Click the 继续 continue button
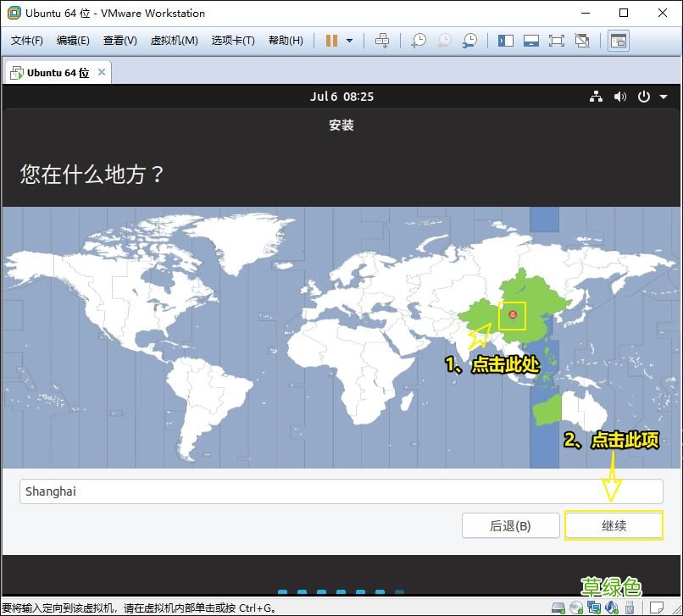 pyautogui.click(x=614, y=525)
